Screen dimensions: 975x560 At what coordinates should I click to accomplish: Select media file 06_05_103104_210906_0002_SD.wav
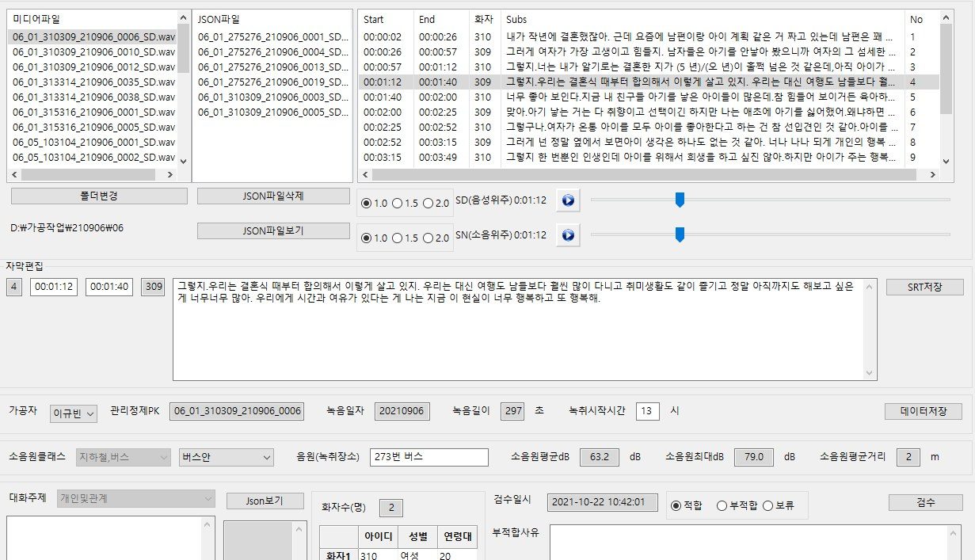(x=93, y=157)
